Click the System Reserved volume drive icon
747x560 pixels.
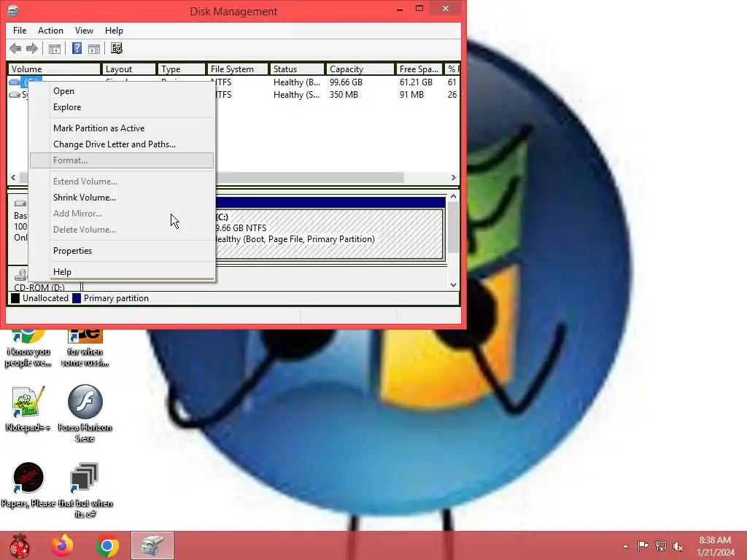[x=15, y=95]
